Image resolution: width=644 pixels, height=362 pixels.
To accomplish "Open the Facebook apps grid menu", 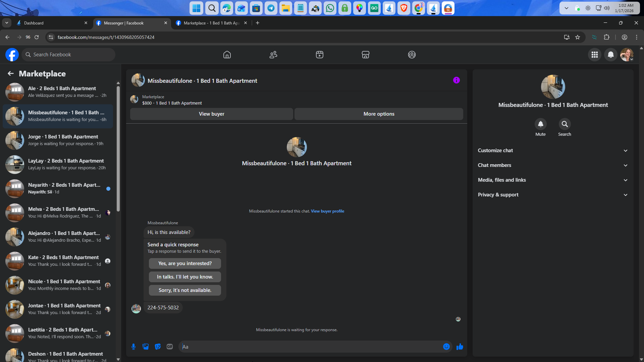I will pyautogui.click(x=595, y=55).
